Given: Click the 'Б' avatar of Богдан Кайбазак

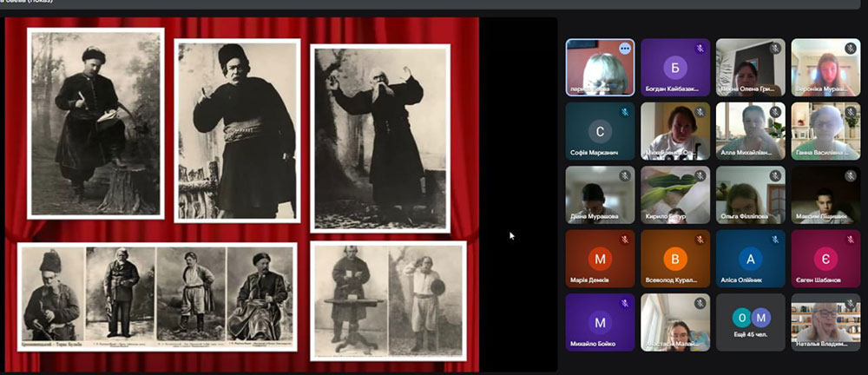Looking at the screenshot, I should pyautogui.click(x=674, y=68).
